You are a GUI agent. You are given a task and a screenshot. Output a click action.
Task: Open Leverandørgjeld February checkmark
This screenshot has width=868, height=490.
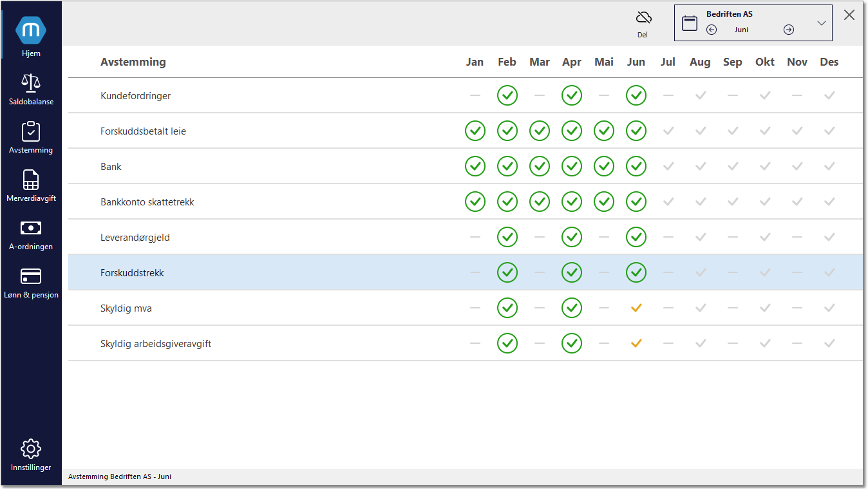click(x=507, y=237)
